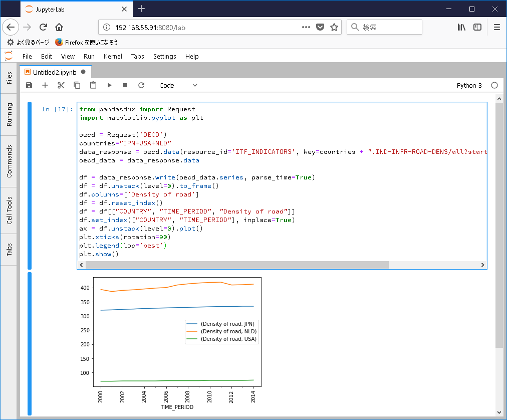The image size is (507, 420).
Task: Click the JupyterLab logo icon
Action: [x=9, y=56]
